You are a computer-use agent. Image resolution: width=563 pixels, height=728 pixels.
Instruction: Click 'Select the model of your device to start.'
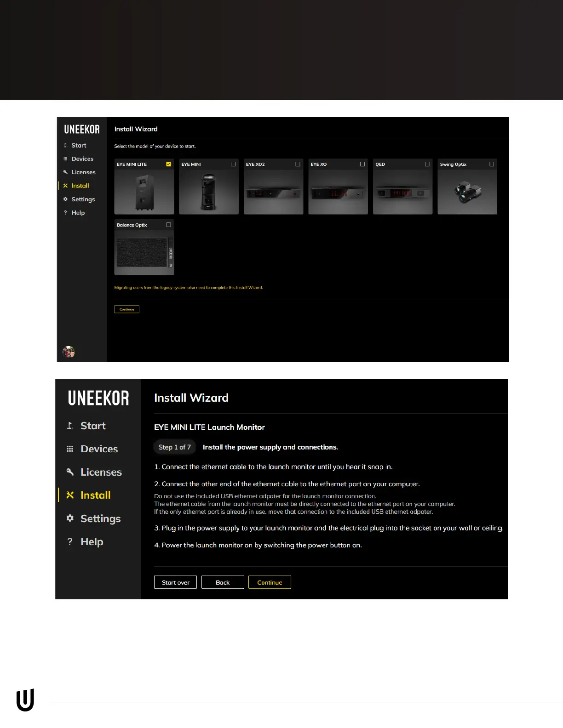[x=155, y=146]
